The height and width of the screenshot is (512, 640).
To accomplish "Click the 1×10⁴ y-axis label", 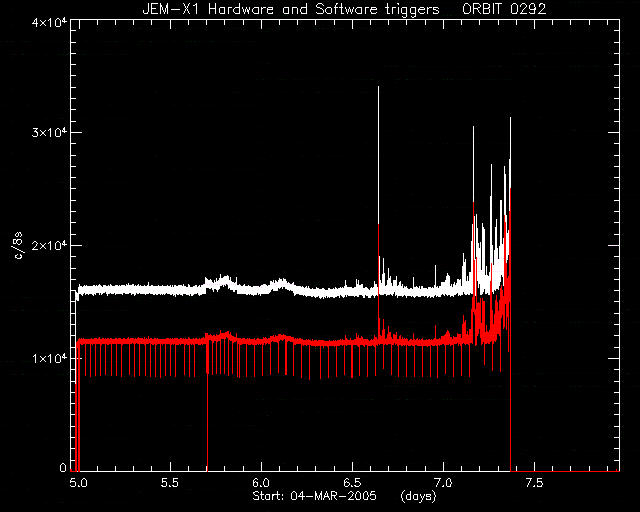I will click(x=49, y=358).
